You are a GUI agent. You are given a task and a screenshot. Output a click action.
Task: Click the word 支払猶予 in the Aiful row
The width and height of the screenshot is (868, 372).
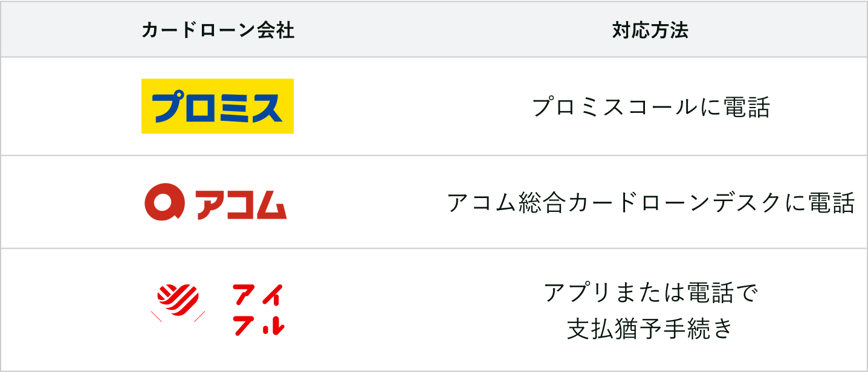click(615, 328)
